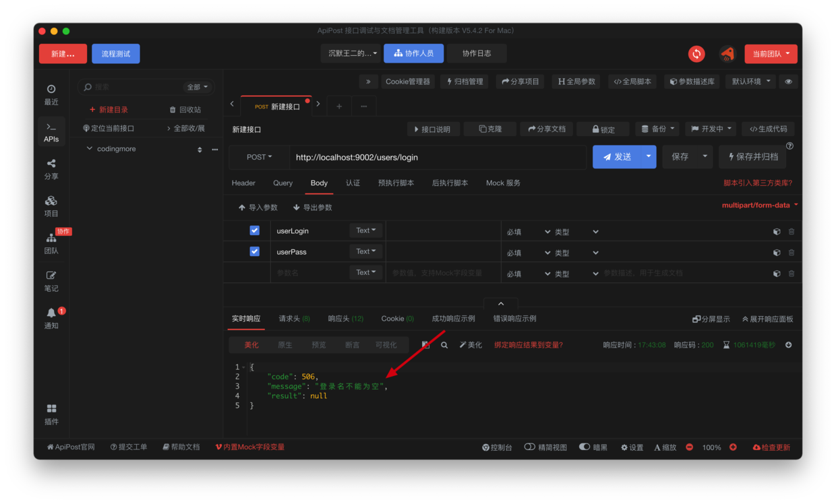This screenshot has width=836, height=504.
Task: Click the red sync refresh icon
Action: coord(696,54)
